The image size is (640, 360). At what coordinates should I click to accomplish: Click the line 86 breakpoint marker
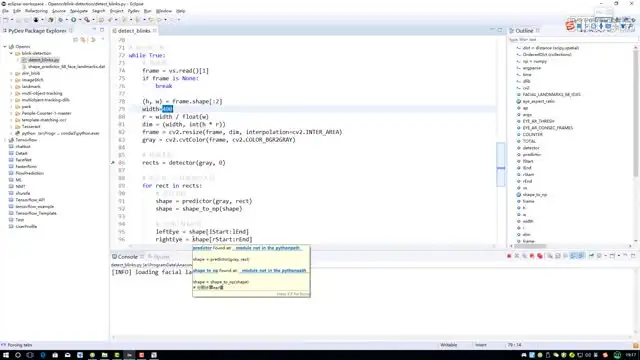tap(113, 162)
